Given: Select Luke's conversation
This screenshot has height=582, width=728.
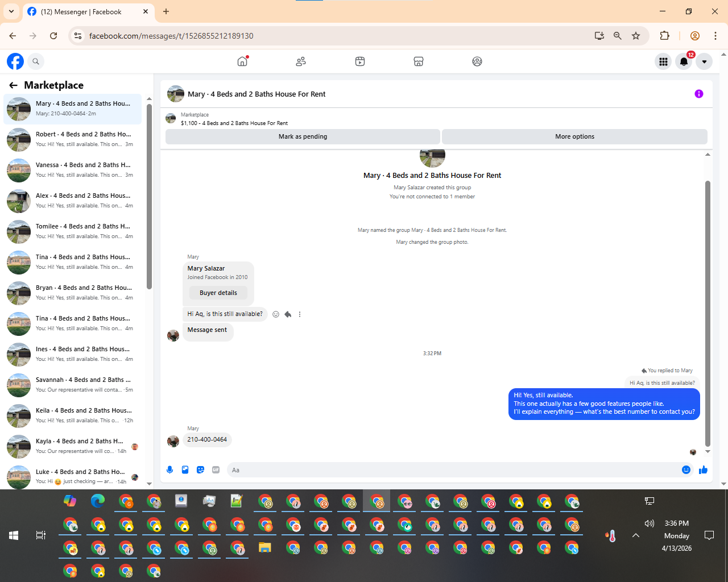Looking at the screenshot, I should click(x=73, y=477).
